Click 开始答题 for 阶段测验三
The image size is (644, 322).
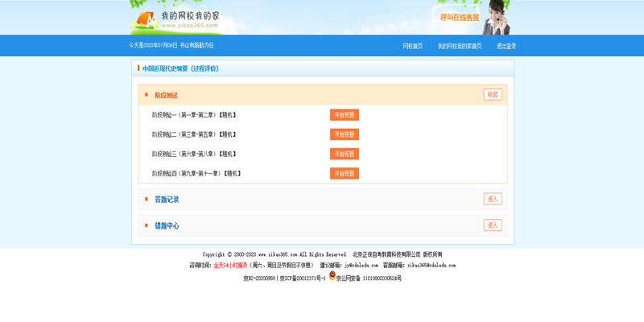pos(344,154)
